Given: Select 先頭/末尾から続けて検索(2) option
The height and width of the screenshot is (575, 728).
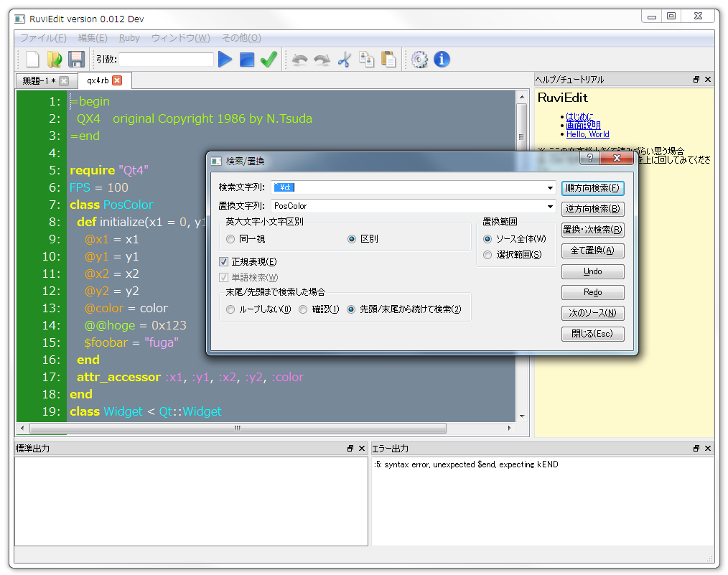Looking at the screenshot, I should tap(404, 309).
